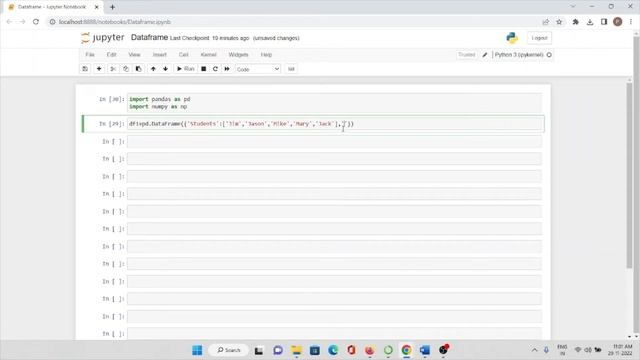
Task: Cut selected cells with scissors icon
Action: pyautogui.click(x=113, y=69)
